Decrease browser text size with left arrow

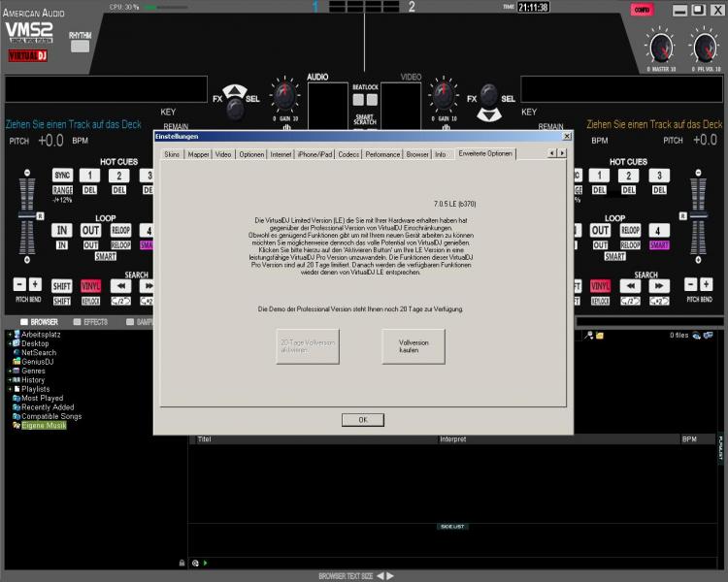pyautogui.click(x=381, y=576)
